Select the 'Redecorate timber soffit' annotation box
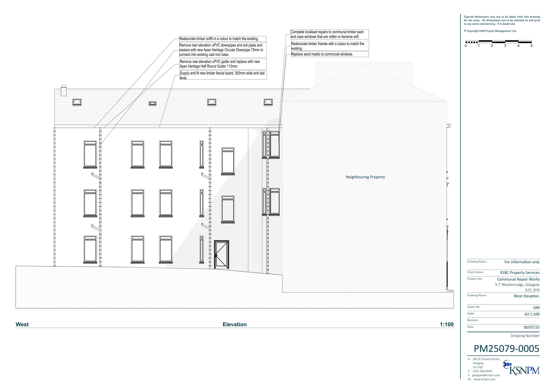The width and height of the screenshot is (554, 392). pos(222,39)
